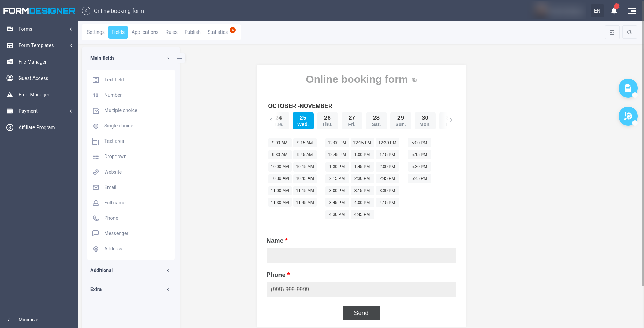The height and width of the screenshot is (328, 644).
Task: Open the Affiliate Program page
Action: click(x=37, y=127)
